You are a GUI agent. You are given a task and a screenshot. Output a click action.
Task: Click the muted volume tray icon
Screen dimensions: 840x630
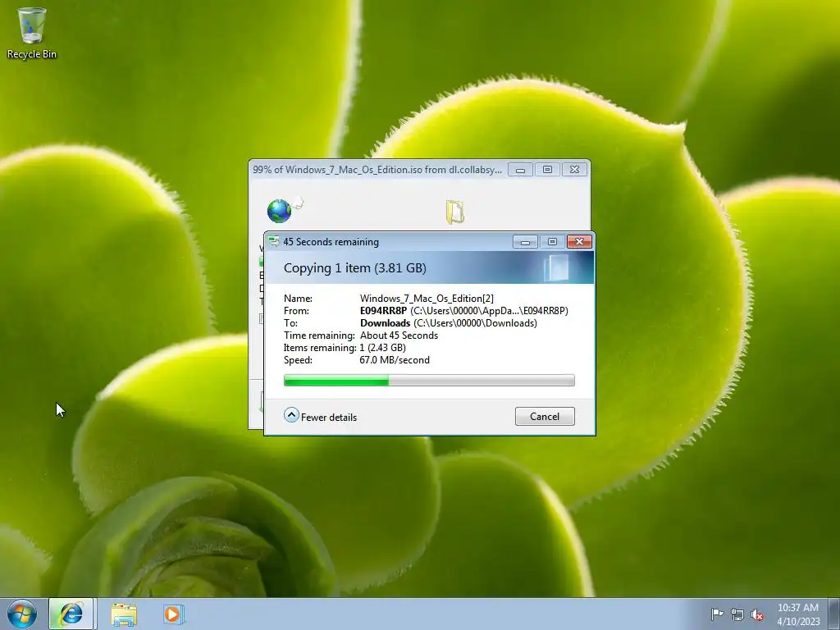coord(757,614)
